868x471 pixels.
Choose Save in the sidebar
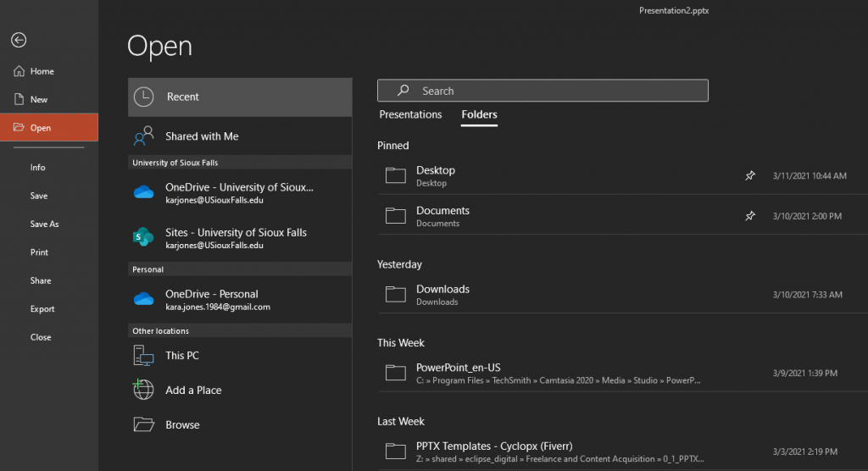point(39,196)
